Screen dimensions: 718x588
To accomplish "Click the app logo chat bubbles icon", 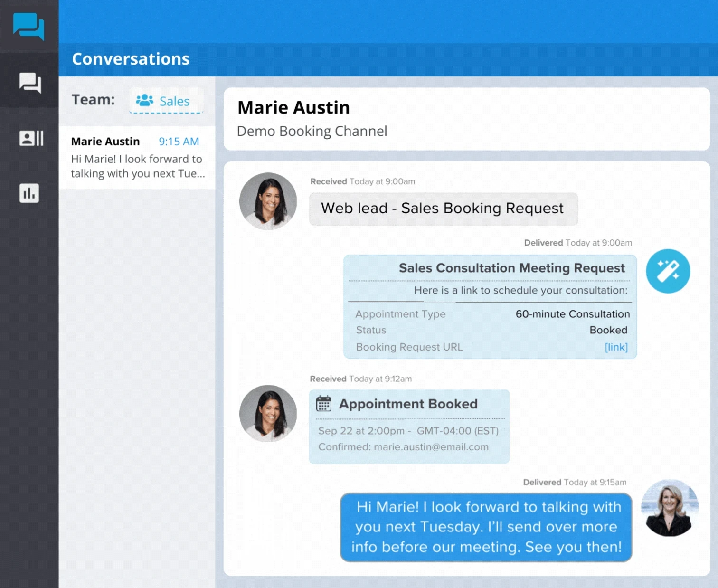I will [x=29, y=26].
